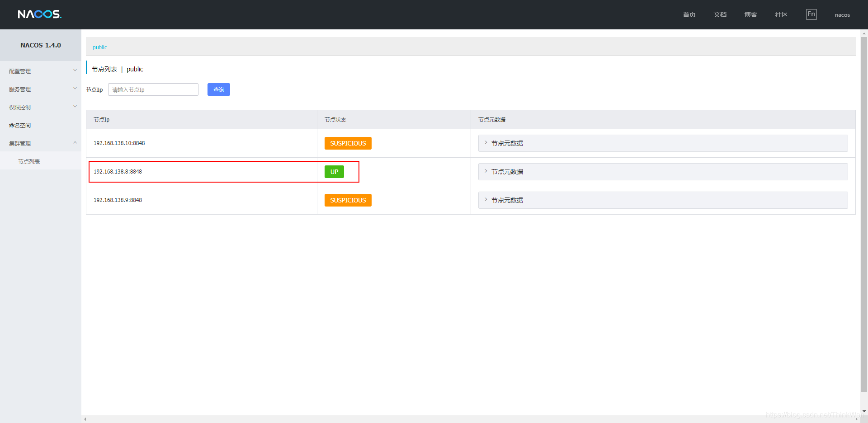The image size is (868, 423).
Task: Click the UP status badge
Action: (334, 172)
